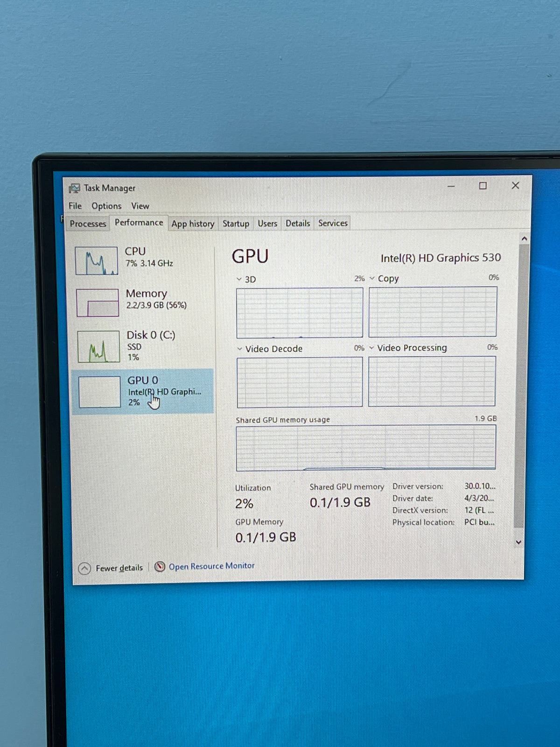Collapse view with the Fewer details chevron icon
The image size is (560, 747).
[84, 568]
